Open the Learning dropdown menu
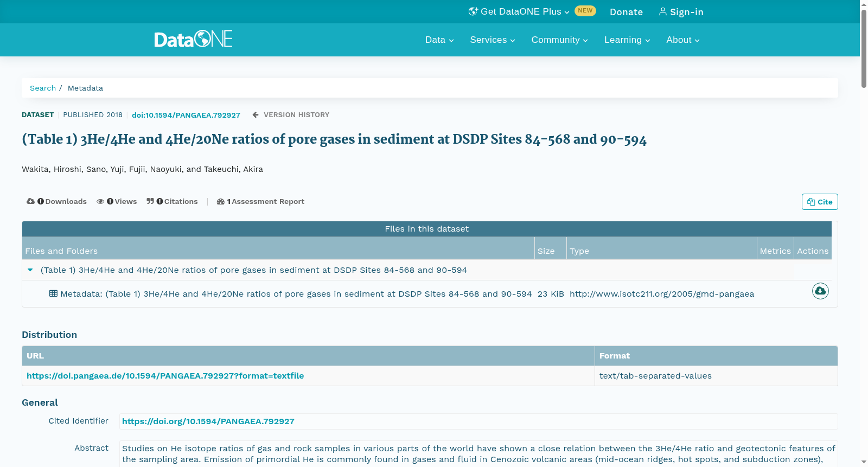868x467 pixels. [x=627, y=40]
